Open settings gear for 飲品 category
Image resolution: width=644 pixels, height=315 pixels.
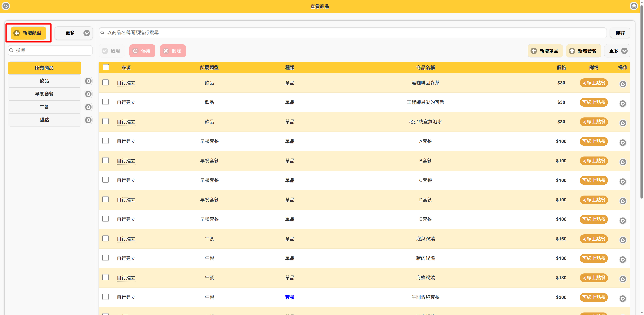(x=88, y=81)
